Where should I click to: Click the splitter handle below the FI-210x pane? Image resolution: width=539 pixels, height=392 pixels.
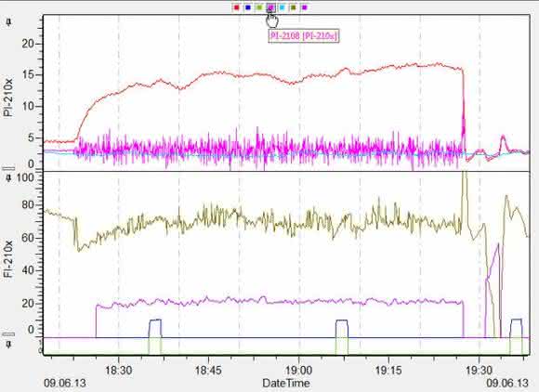click(x=9, y=335)
